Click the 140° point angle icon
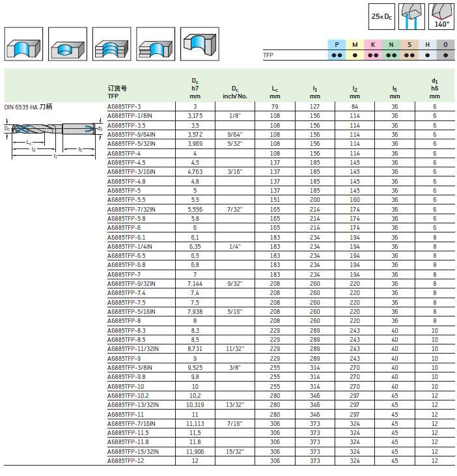This screenshot has width=457, height=476. point(441,17)
